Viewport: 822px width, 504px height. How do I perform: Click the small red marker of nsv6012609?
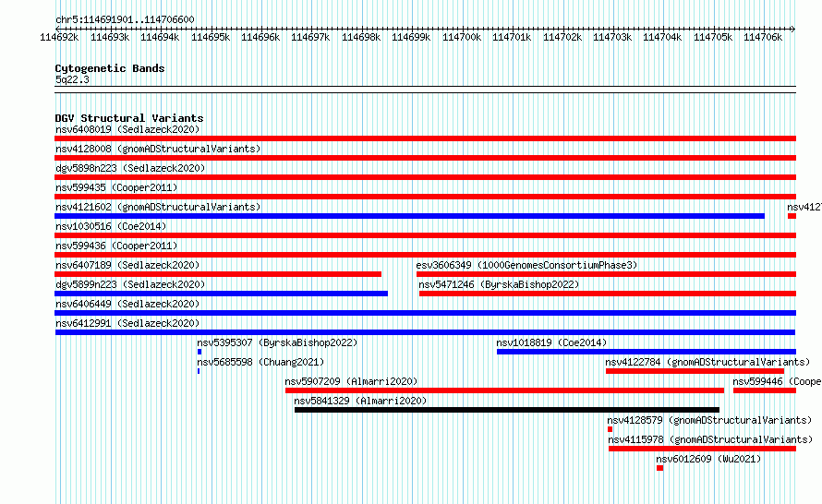[x=659, y=468]
